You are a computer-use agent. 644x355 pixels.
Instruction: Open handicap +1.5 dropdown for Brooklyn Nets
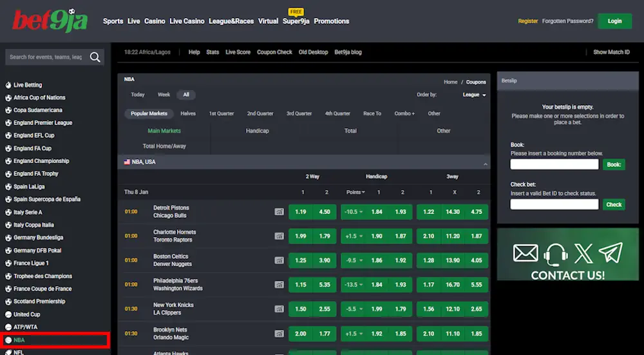[354, 334]
